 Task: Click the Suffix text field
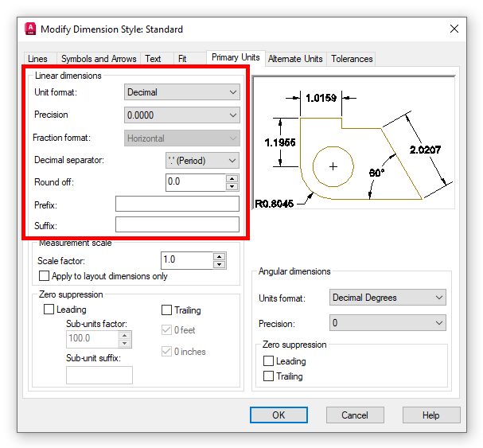177,224
